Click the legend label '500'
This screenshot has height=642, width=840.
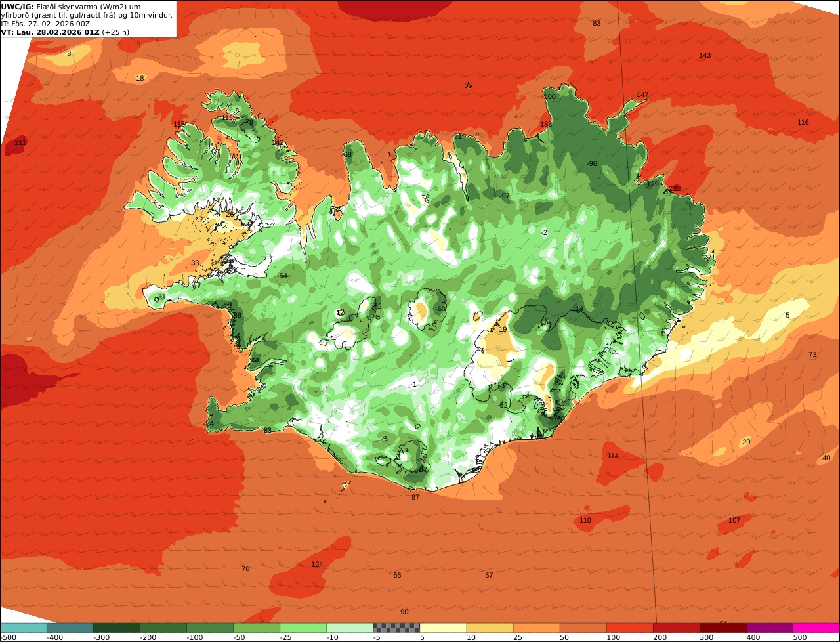pos(800,637)
